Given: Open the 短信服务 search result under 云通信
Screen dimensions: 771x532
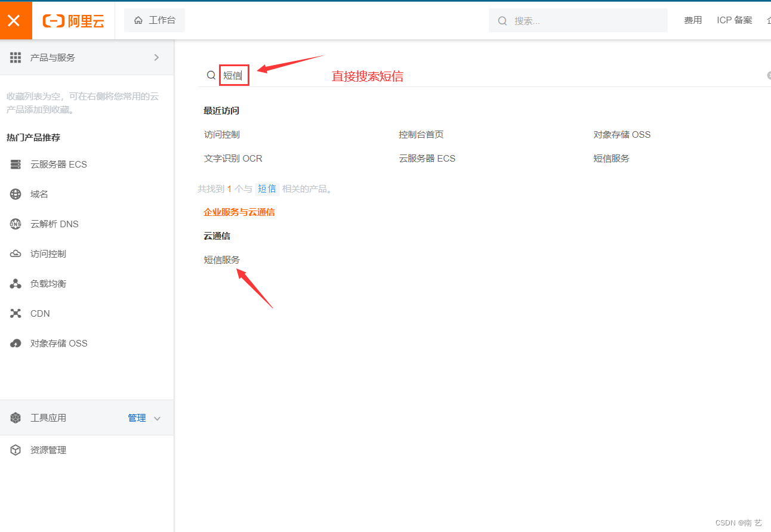Looking at the screenshot, I should click(x=222, y=260).
